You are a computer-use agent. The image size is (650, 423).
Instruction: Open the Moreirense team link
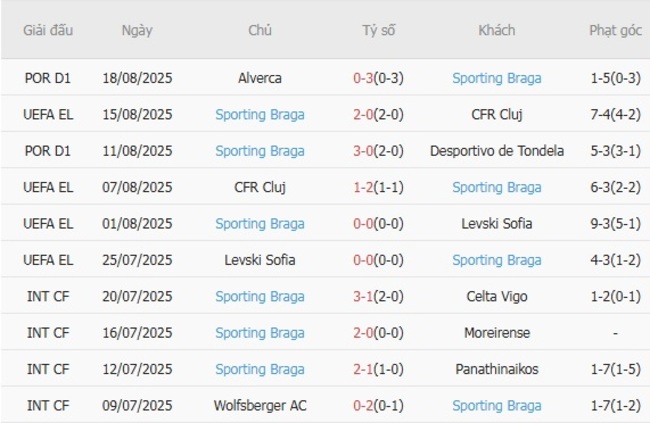pos(497,332)
